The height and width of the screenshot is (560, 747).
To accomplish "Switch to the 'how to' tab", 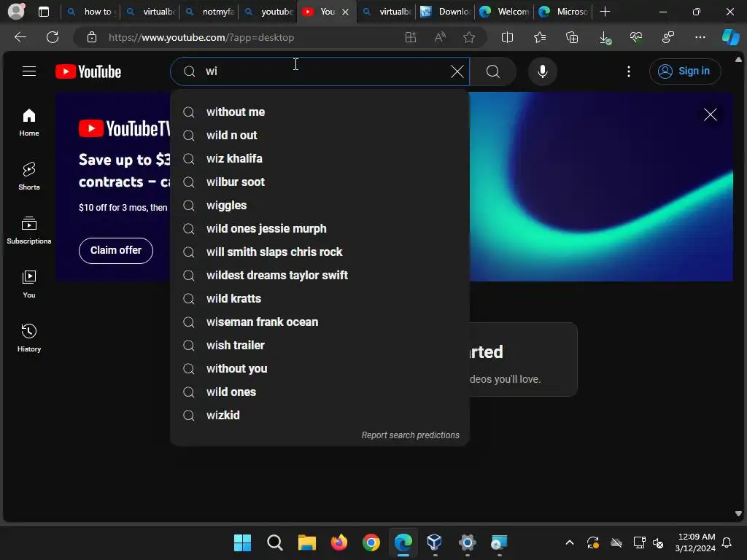I will click(x=90, y=12).
